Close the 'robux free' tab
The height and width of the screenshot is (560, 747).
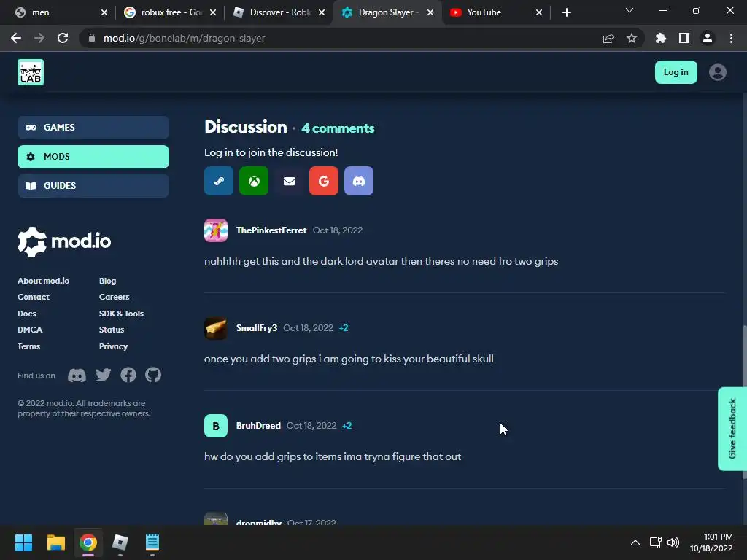(x=213, y=12)
